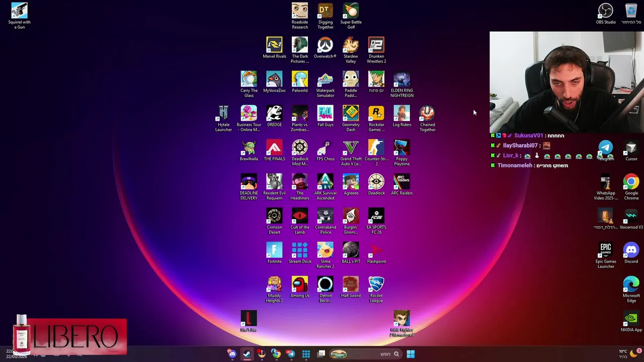Open WhatsApp Video 2025 file
The height and width of the screenshot is (362, 644).
[x=606, y=187]
